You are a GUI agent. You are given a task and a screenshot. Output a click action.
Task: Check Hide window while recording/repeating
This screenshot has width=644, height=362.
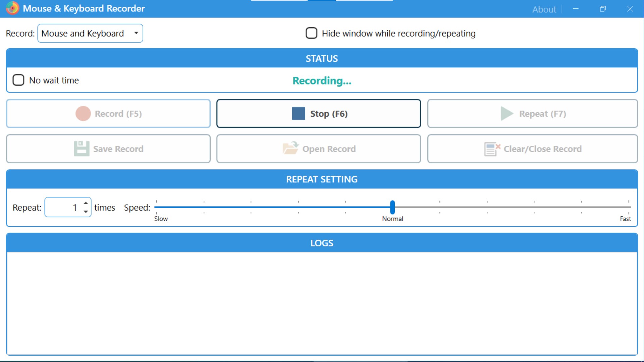point(311,33)
